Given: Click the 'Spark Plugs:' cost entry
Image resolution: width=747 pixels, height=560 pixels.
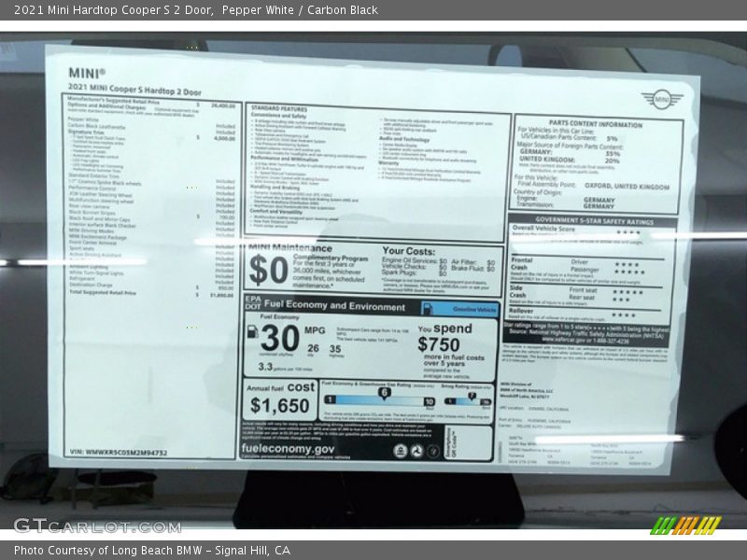Looking at the screenshot, I should pyautogui.click(x=414, y=273).
